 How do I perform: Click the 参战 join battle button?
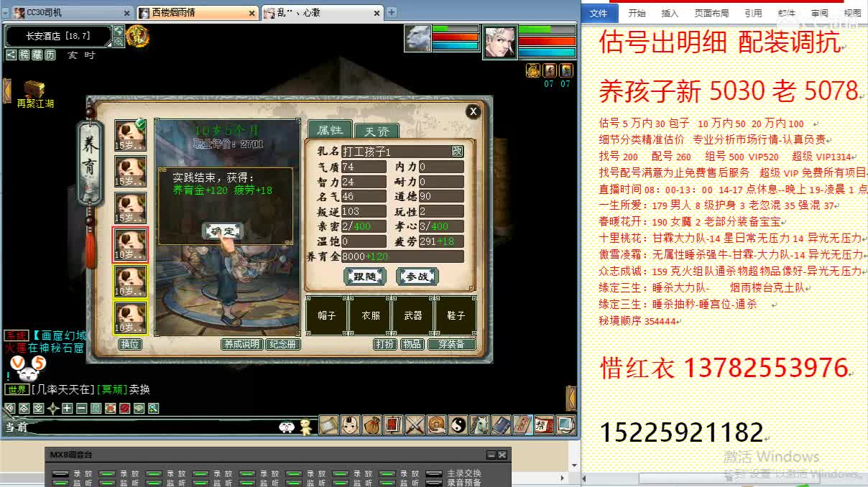point(417,277)
